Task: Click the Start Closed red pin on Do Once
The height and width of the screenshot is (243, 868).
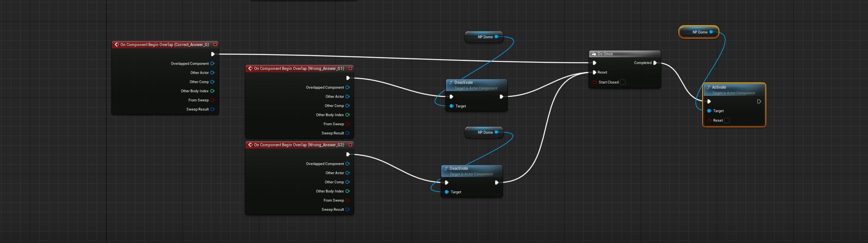Action: click(x=594, y=82)
